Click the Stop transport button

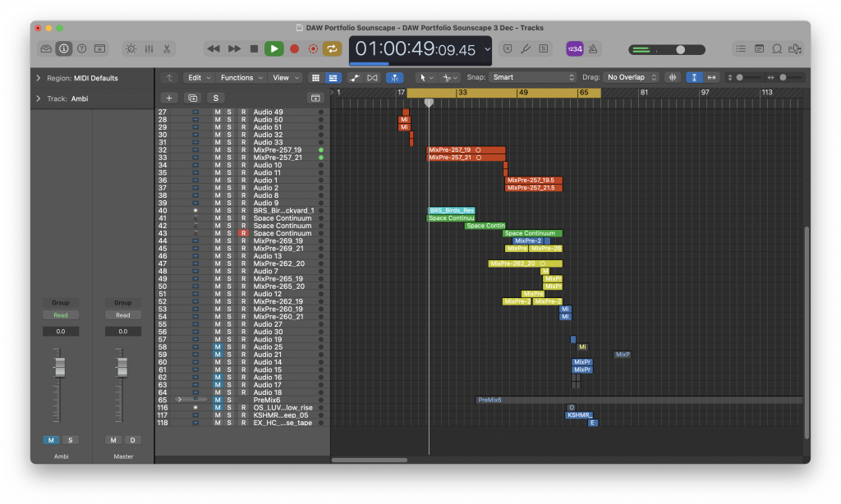(x=255, y=48)
